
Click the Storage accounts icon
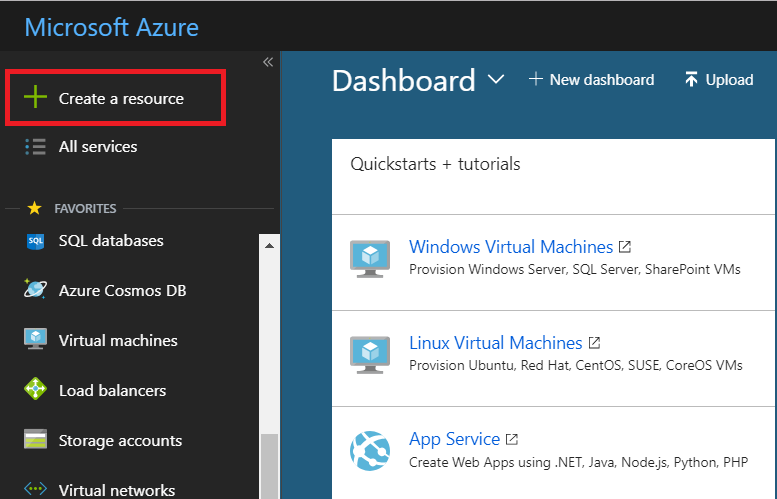(x=35, y=439)
